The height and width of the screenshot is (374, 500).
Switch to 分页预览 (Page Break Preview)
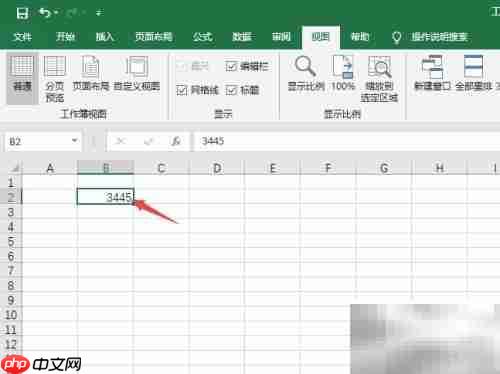coord(55,78)
